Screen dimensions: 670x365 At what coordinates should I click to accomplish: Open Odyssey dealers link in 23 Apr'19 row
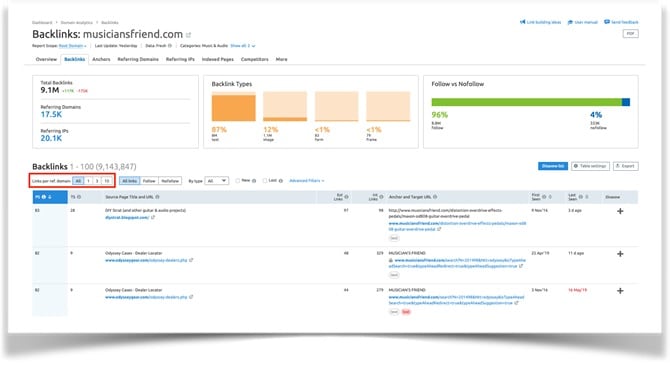click(x=146, y=260)
